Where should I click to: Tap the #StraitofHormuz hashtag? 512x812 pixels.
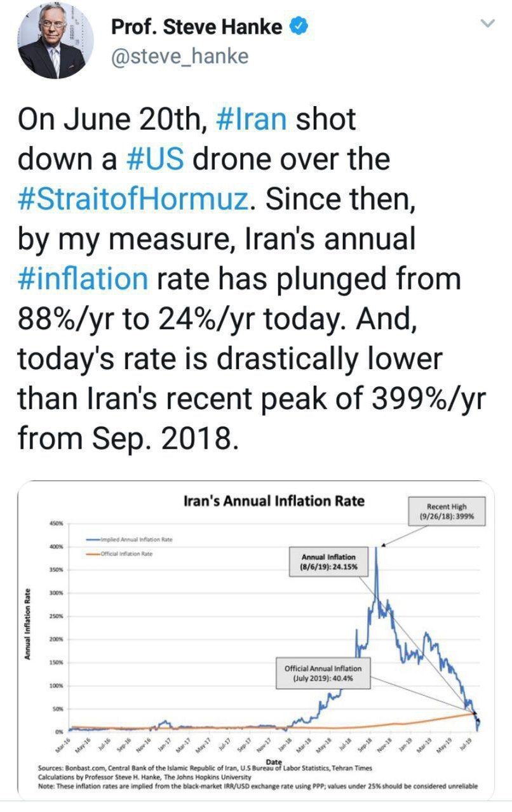132,200
